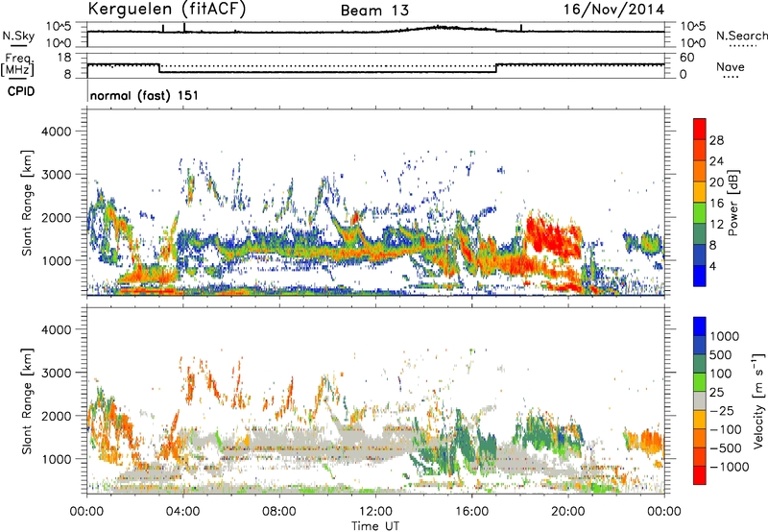
Task: Click the frequency step-up near 17:00
Action: click(x=496, y=68)
